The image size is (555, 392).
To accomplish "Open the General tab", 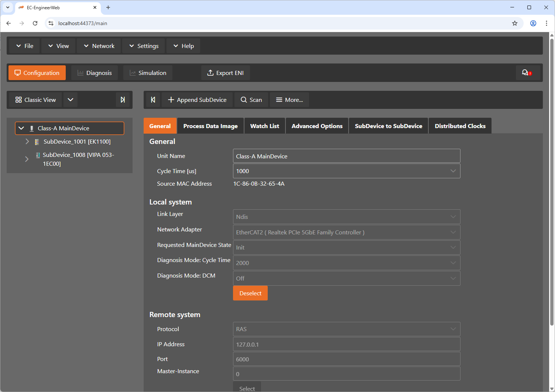I will (160, 126).
